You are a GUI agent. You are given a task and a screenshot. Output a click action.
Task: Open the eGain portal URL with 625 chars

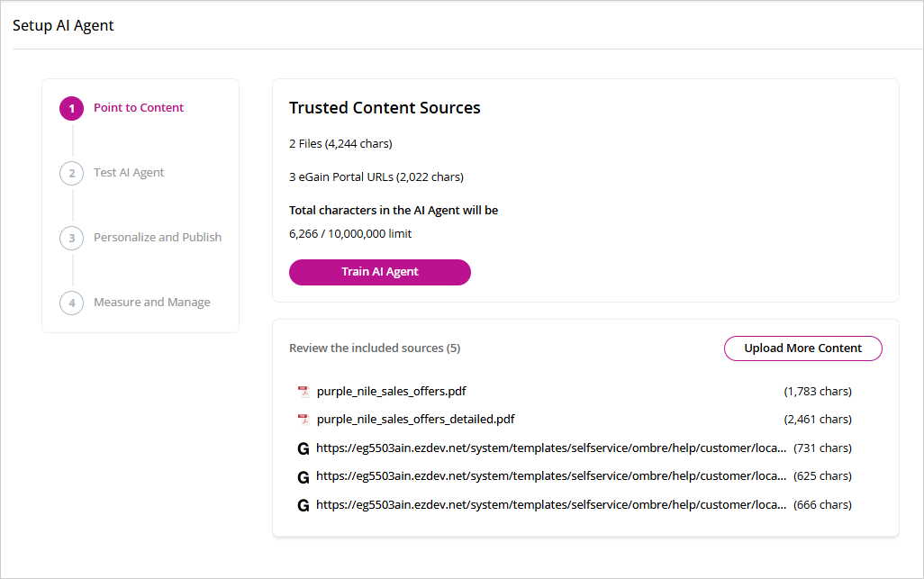coord(551,476)
